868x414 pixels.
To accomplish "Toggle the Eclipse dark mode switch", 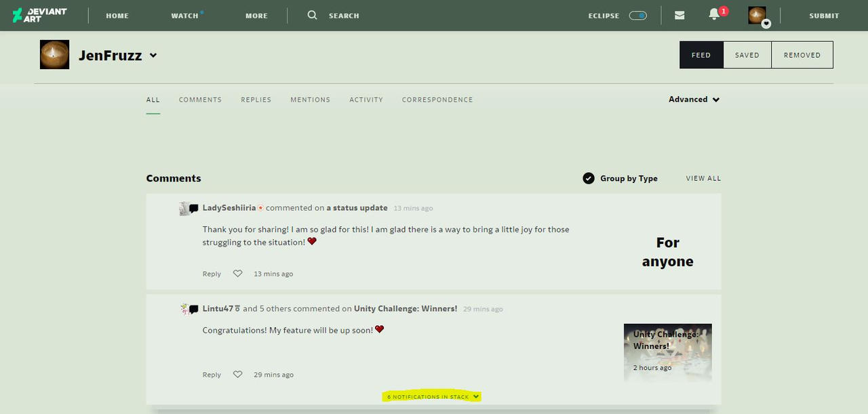I will 637,15.
